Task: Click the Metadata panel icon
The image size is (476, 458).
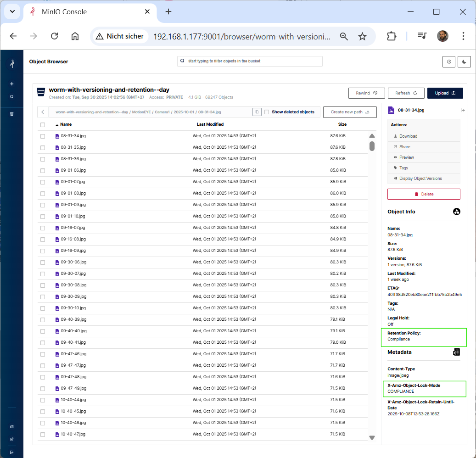Action: 456,352
